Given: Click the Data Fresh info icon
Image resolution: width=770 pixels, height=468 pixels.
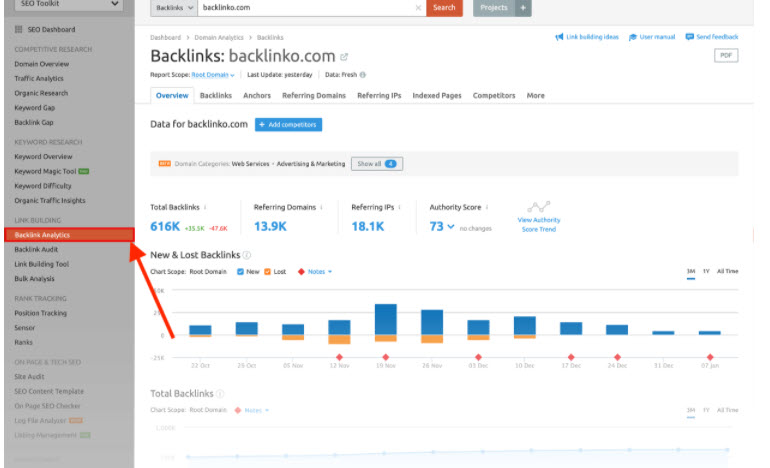Looking at the screenshot, I should click(362, 75).
